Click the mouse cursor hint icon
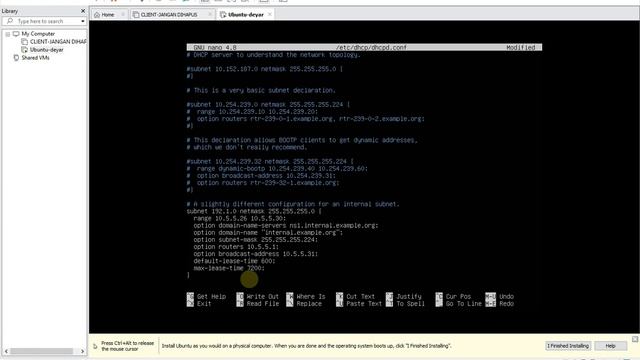 pyautogui.click(x=95, y=346)
